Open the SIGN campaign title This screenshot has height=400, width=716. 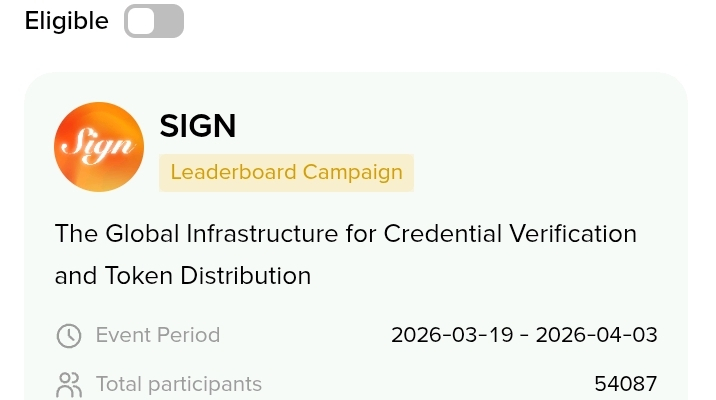point(198,126)
